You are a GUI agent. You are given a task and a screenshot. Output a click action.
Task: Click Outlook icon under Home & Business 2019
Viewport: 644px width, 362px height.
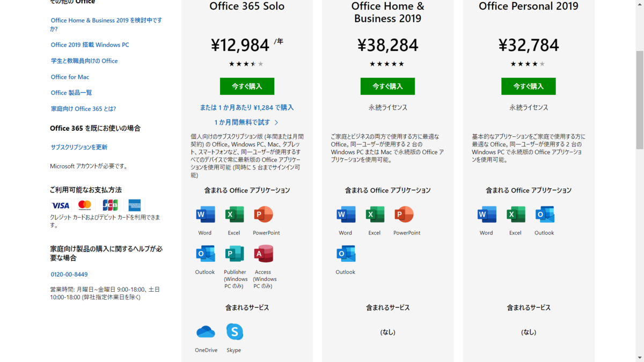tap(346, 254)
